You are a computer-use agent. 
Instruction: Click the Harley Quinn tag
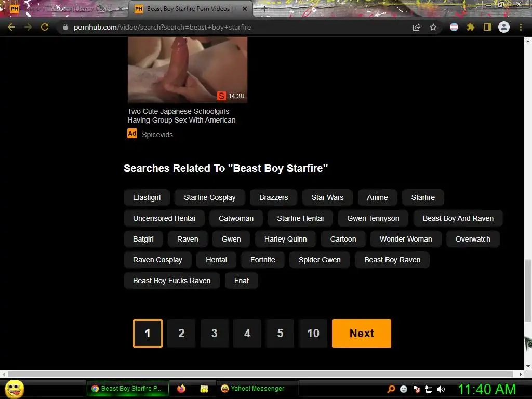[285, 239]
